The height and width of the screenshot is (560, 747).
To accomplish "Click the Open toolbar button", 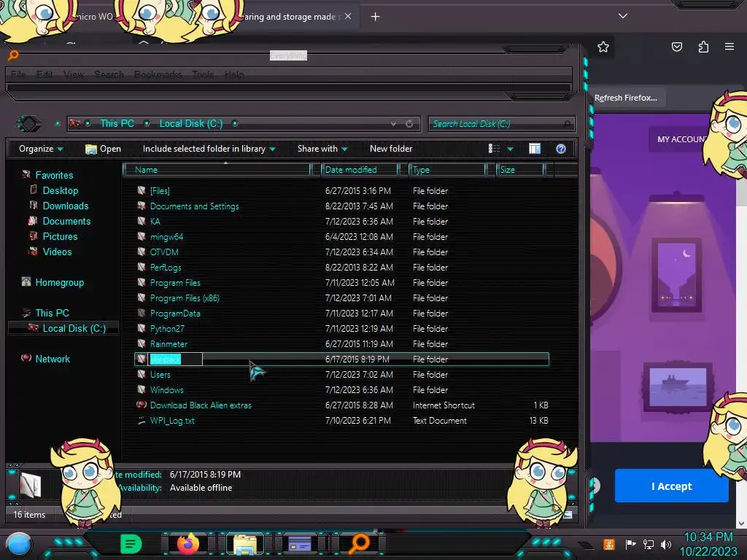I will 104,149.
